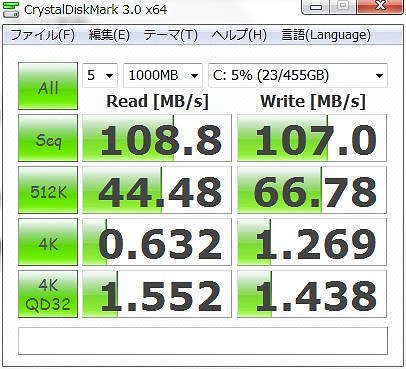Open the drive dropdown showing C: 5%
406x369 pixels.
298,76
